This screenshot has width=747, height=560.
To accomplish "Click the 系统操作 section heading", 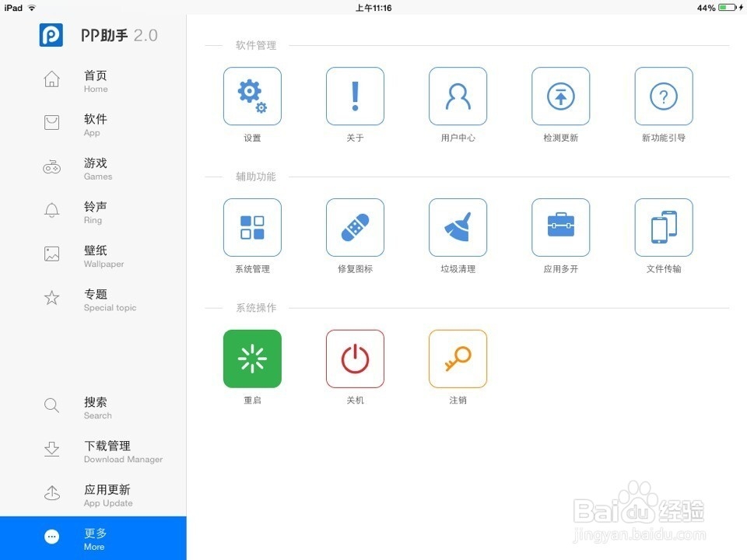I will point(256,308).
